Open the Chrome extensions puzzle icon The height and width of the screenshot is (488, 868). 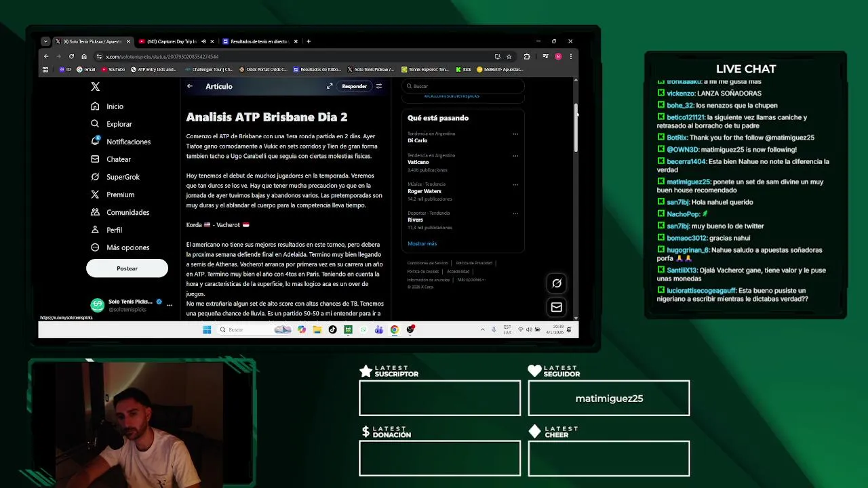pyautogui.click(x=527, y=56)
